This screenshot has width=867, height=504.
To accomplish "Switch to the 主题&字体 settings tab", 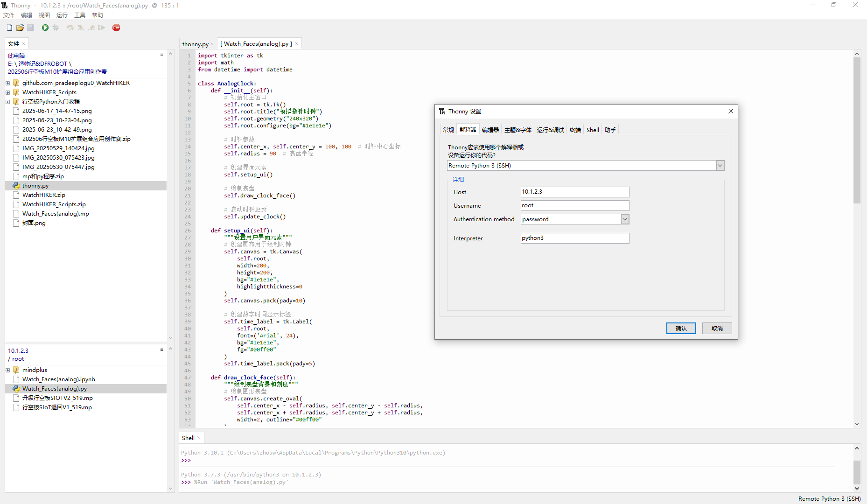I will click(518, 130).
